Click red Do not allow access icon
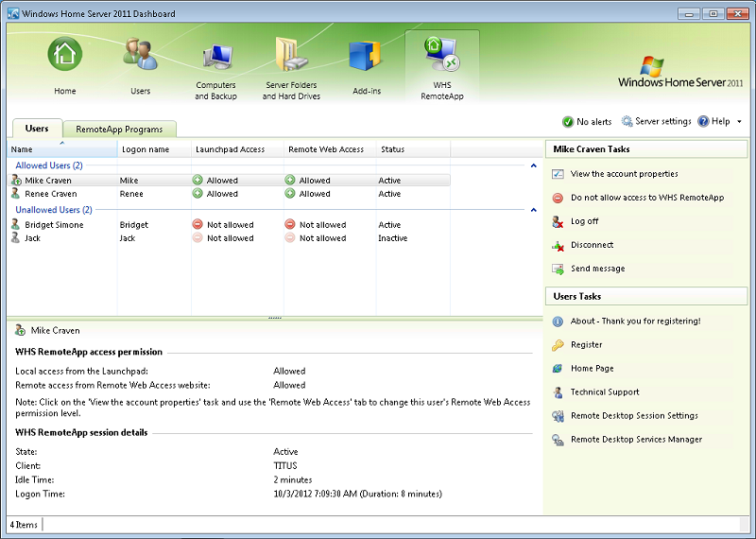Image resolution: width=756 pixels, height=539 pixels. click(558, 198)
